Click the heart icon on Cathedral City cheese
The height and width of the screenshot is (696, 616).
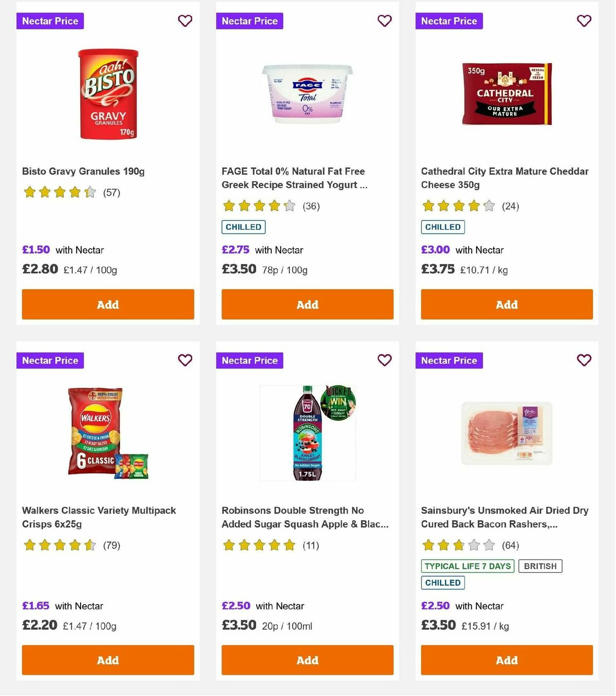point(584,21)
